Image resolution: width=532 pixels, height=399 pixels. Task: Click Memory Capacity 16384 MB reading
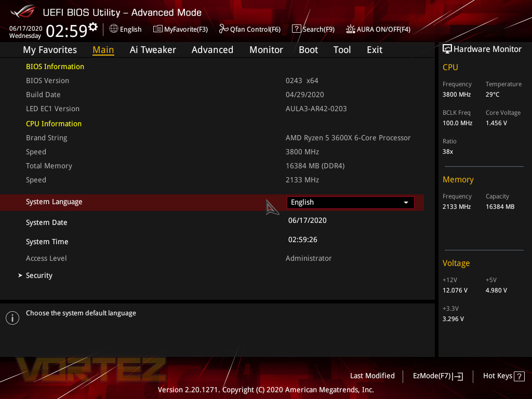(x=500, y=207)
